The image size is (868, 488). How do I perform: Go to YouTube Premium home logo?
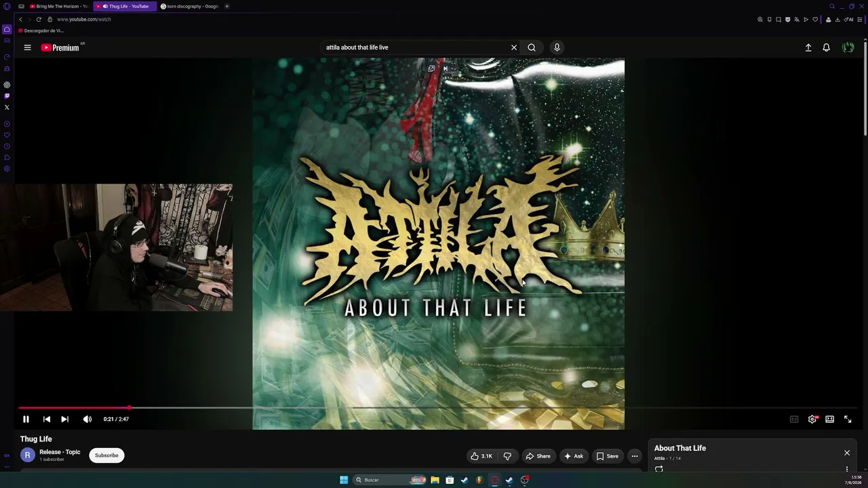coord(60,47)
